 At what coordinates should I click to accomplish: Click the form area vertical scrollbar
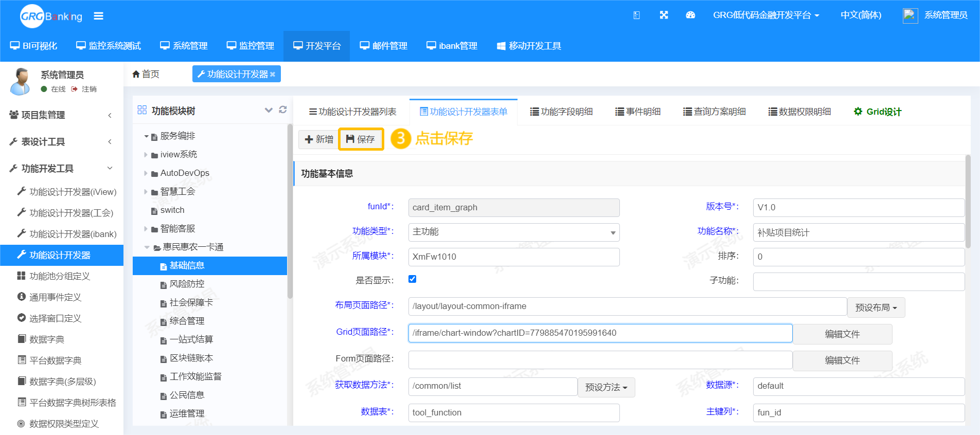click(968, 202)
